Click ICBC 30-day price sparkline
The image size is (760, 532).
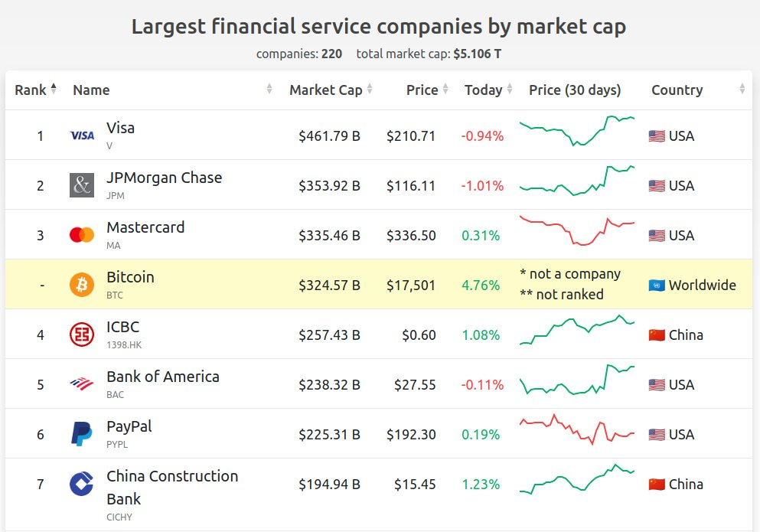(x=577, y=330)
